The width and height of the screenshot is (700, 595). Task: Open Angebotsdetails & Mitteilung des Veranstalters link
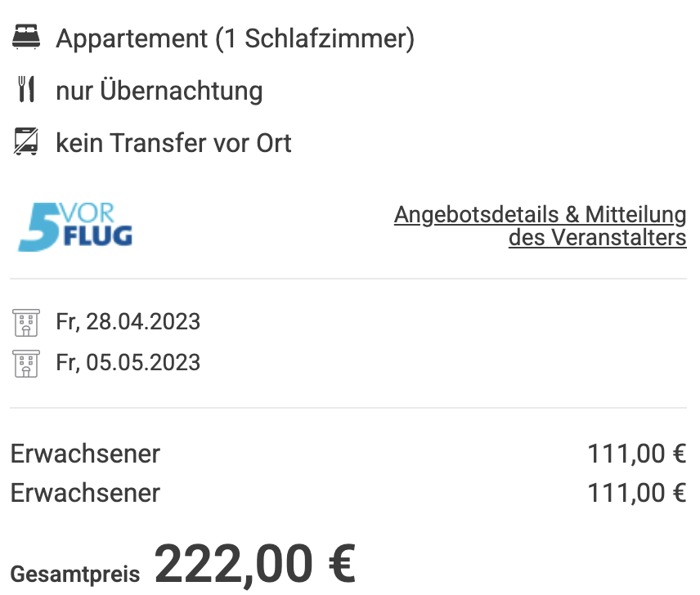[x=541, y=226]
